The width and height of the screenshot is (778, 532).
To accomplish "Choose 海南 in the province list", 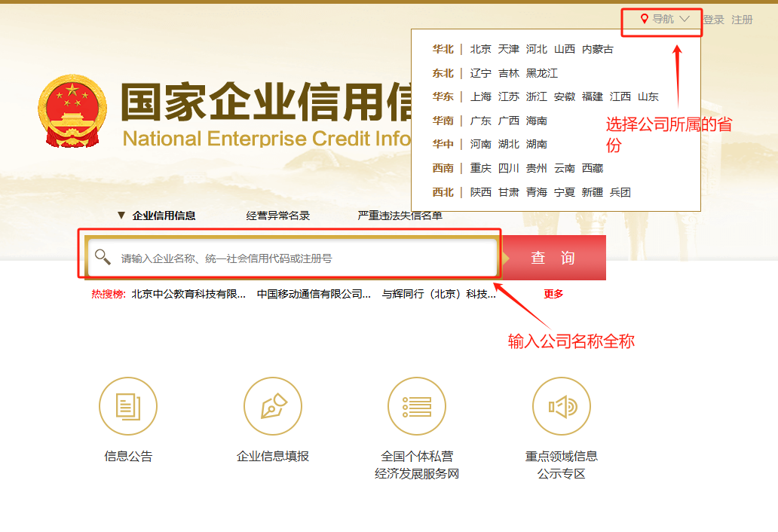I will (536, 121).
